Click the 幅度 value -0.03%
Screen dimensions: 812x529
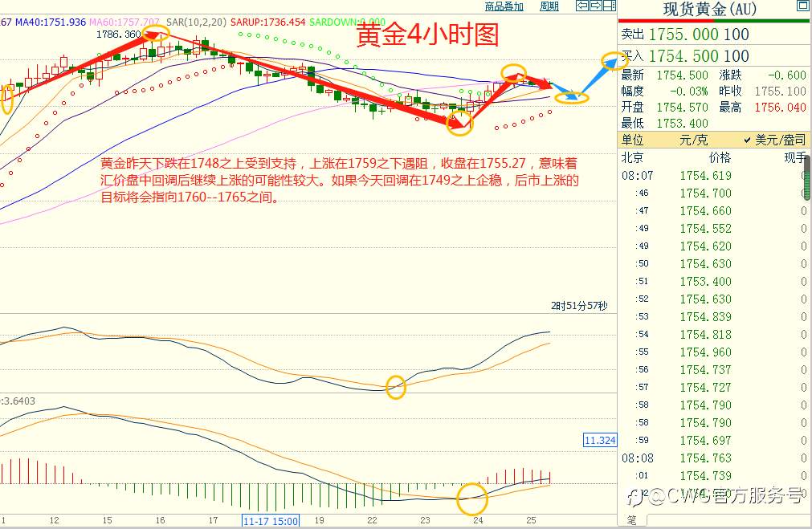(689, 91)
